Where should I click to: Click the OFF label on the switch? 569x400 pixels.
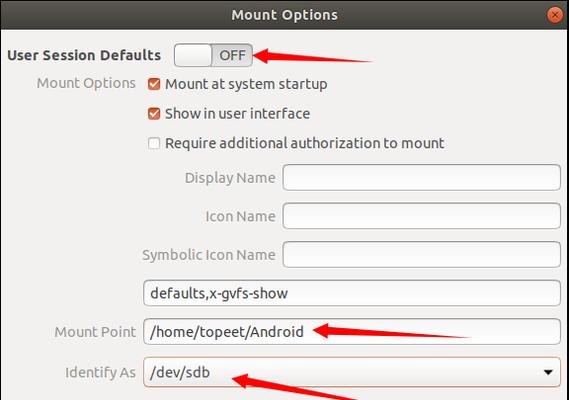[x=232, y=55]
